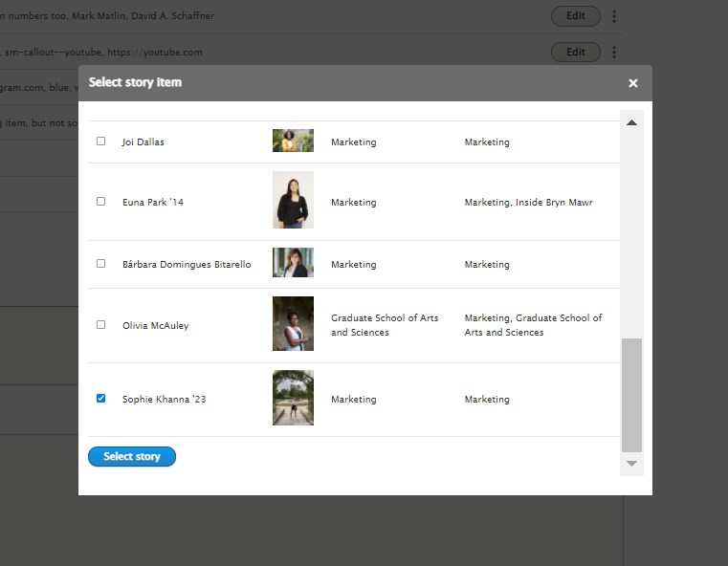Click first Edit button in background list
The width and height of the screenshot is (728, 566).
click(576, 16)
